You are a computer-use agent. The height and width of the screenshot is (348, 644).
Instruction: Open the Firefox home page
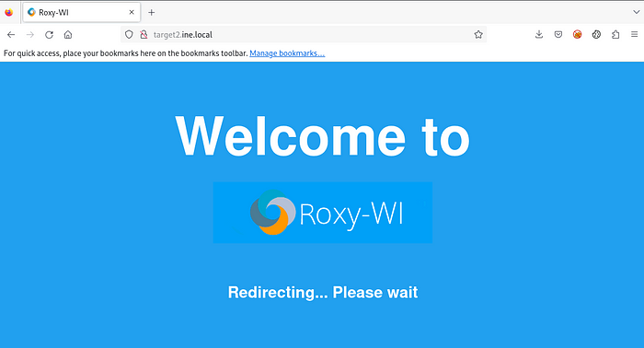pos(68,35)
